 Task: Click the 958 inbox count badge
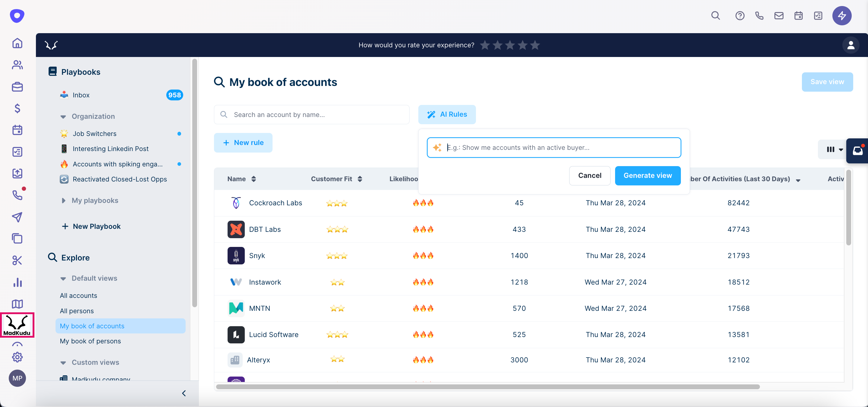pos(174,95)
